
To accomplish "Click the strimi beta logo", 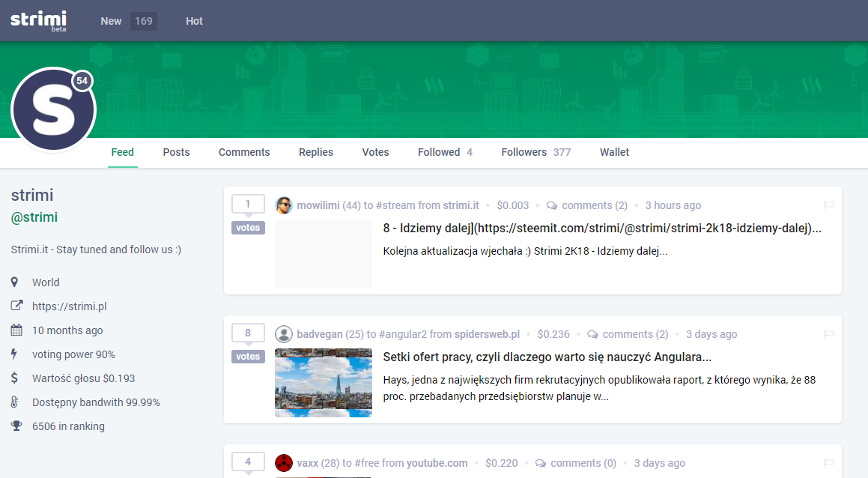I will tap(38, 20).
